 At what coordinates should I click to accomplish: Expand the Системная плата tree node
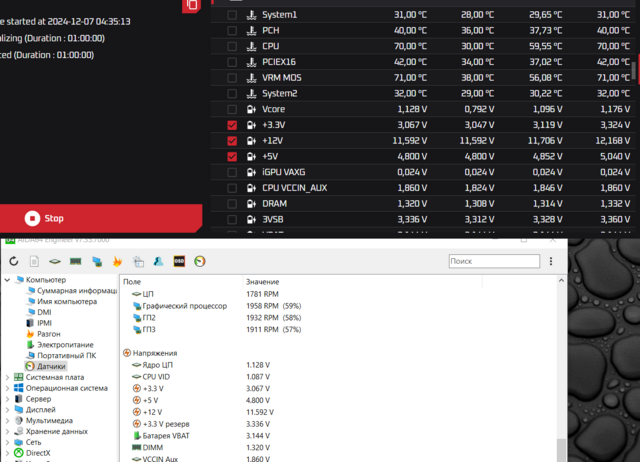[8, 377]
